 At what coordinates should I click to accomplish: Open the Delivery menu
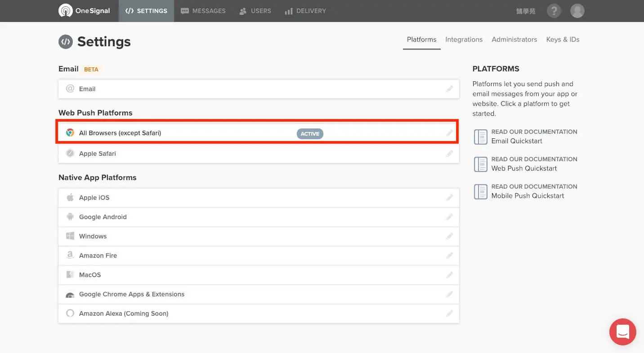[305, 11]
